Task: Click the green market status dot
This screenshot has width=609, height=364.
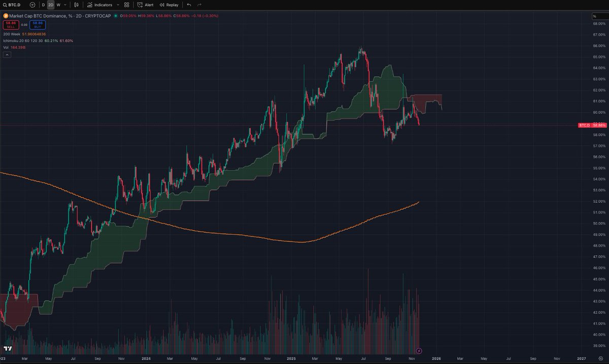Action: [x=116, y=16]
